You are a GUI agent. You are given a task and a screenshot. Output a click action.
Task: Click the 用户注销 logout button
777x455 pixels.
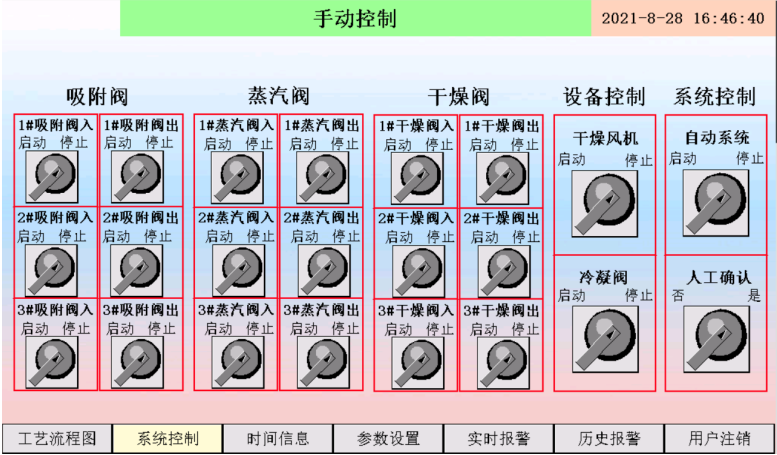point(720,439)
